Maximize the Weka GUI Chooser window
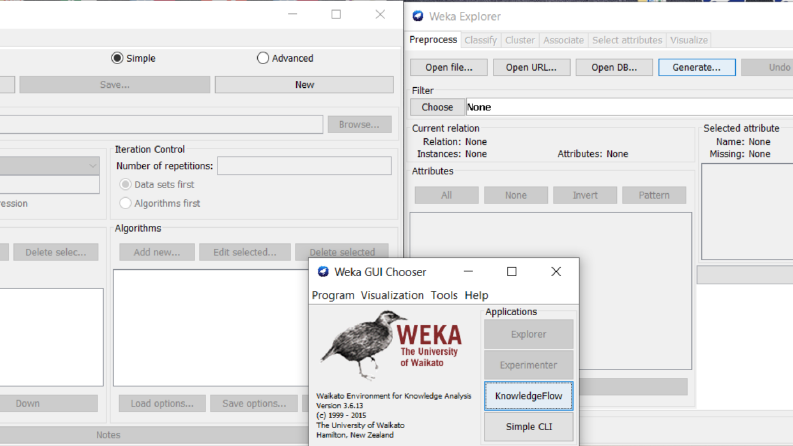This screenshot has height=446, width=793. coord(512,272)
